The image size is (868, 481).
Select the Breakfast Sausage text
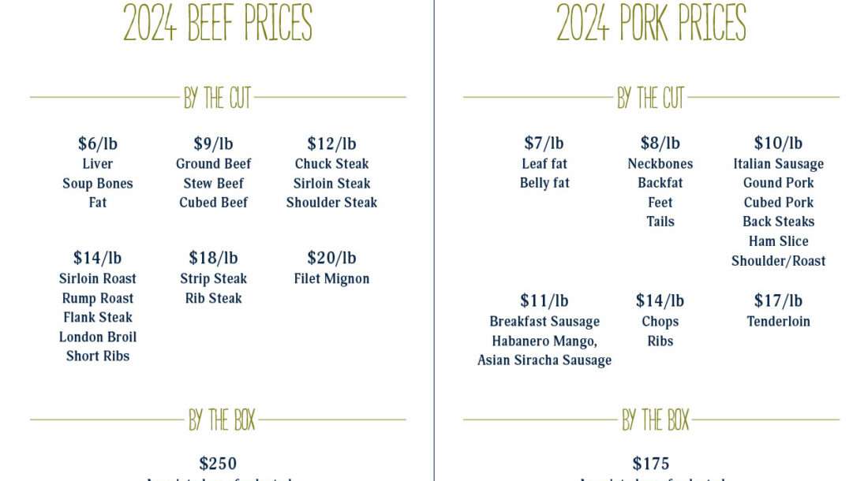(544, 322)
